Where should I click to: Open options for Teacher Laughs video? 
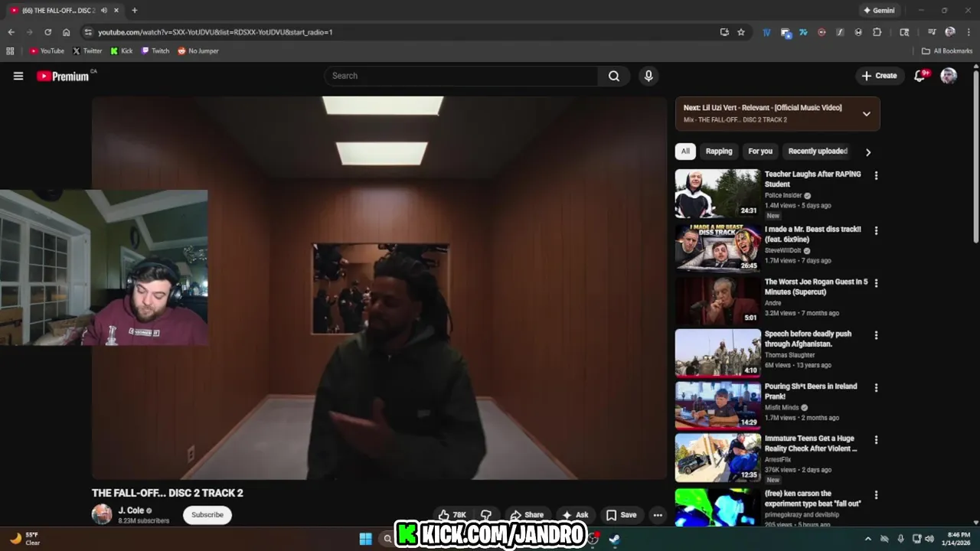tap(876, 176)
